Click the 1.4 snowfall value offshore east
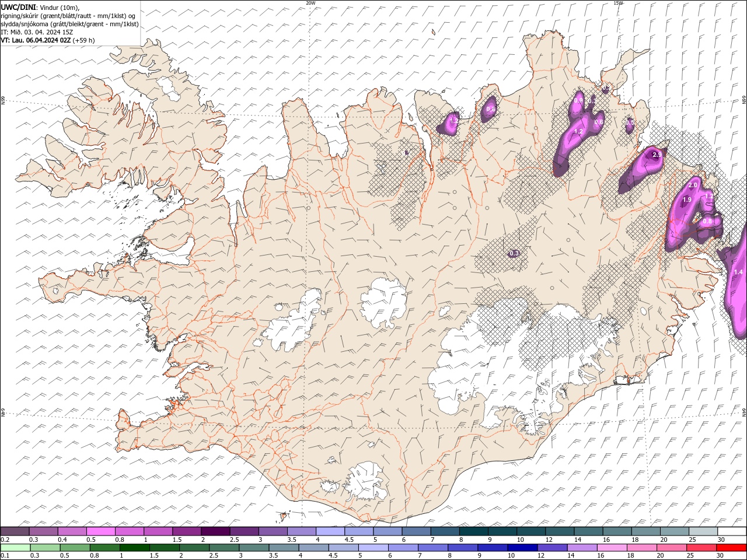This screenshot has height=560, width=747. tap(738, 272)
